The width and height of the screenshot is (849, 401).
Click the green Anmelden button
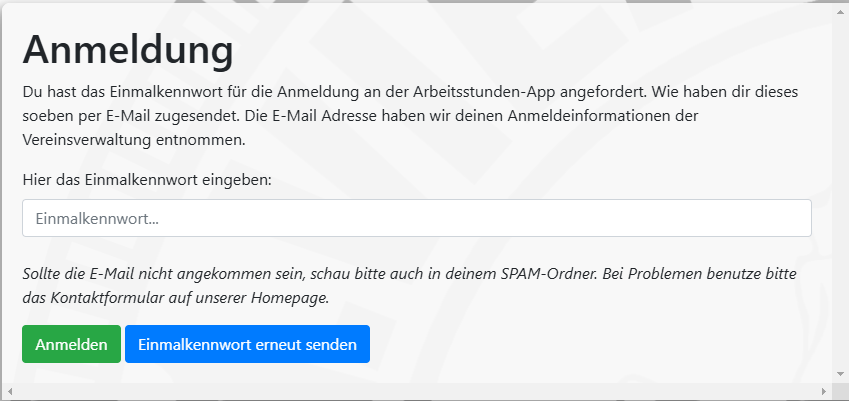click(71, 344)
